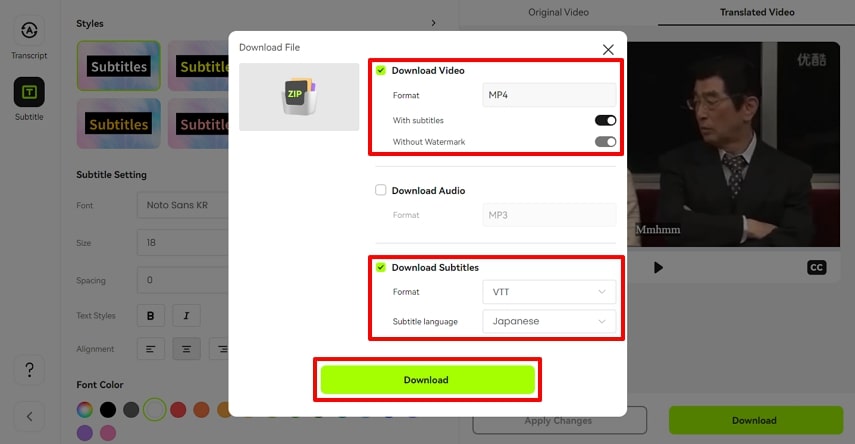Toggle CC captions icon on video

[x=816, y=267]
